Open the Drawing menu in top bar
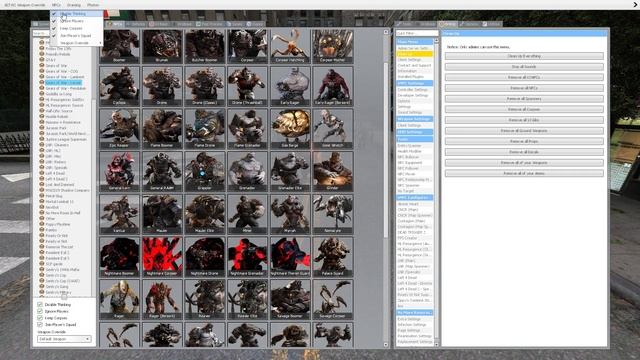This screenshot has width=640, height=360. (74, 5)
